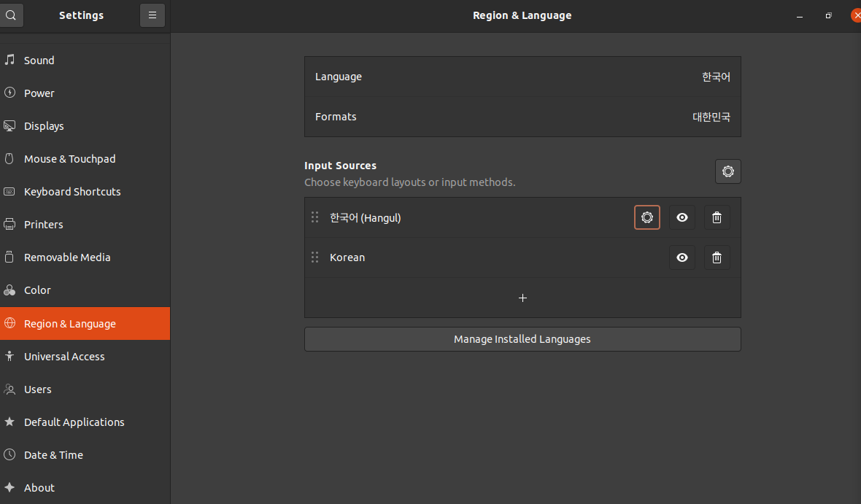Open the Language selection row
Screen dimensions: 861x504
(x=522, y=77)
